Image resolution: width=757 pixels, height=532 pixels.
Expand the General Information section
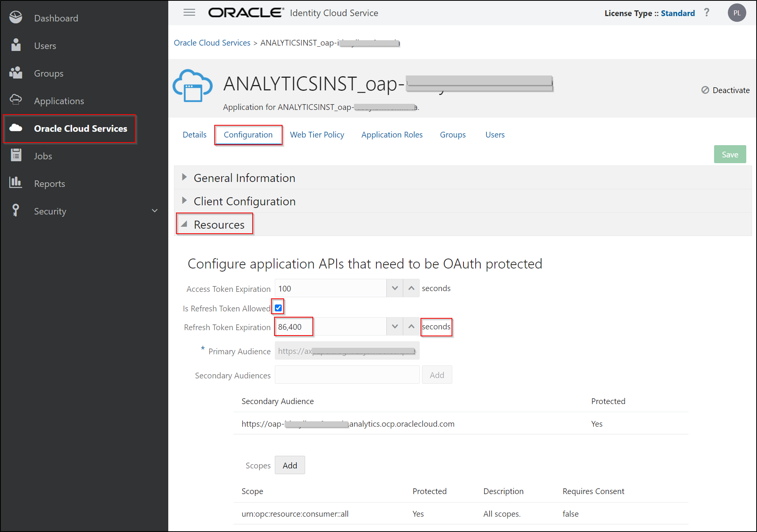184,177
